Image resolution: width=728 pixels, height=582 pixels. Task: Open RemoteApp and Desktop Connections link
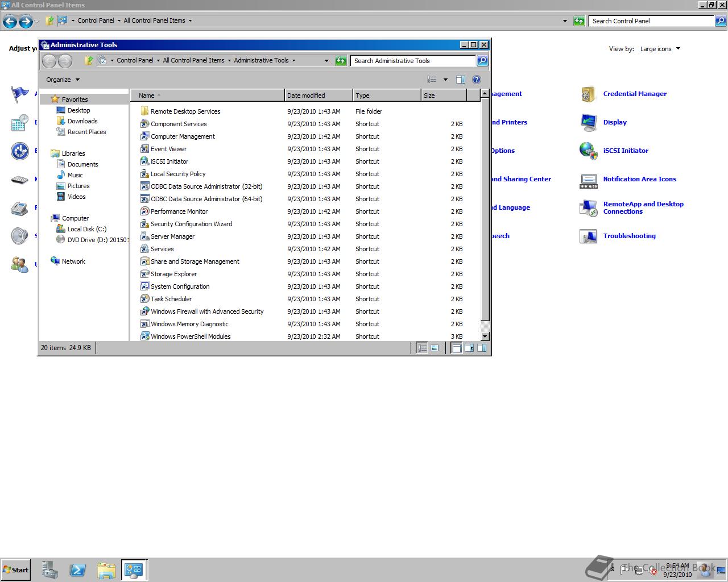pos(643,207)
